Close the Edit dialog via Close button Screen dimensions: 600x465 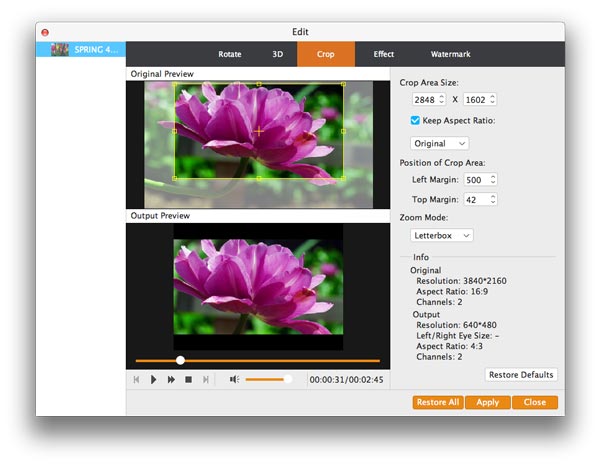point(535,402)
